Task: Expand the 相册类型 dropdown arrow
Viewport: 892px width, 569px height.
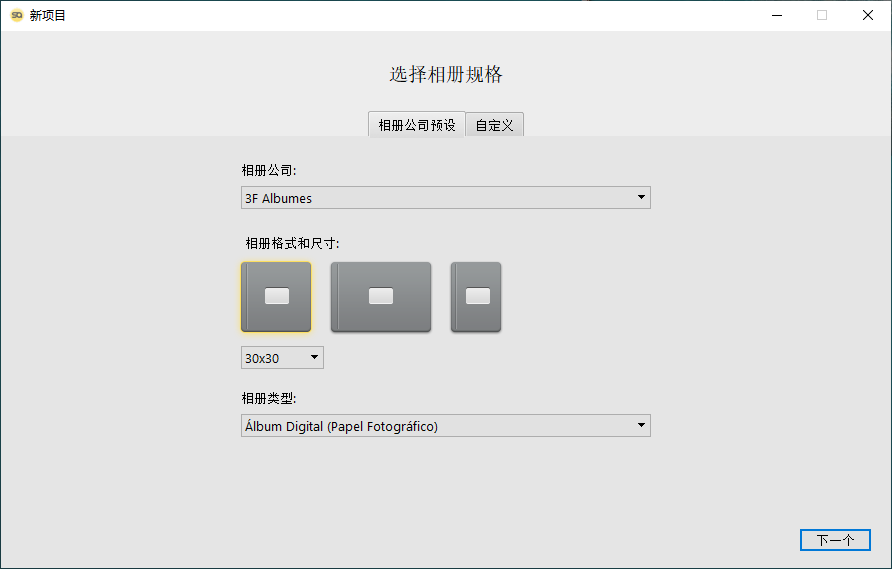Action: (x=641, y=426)
